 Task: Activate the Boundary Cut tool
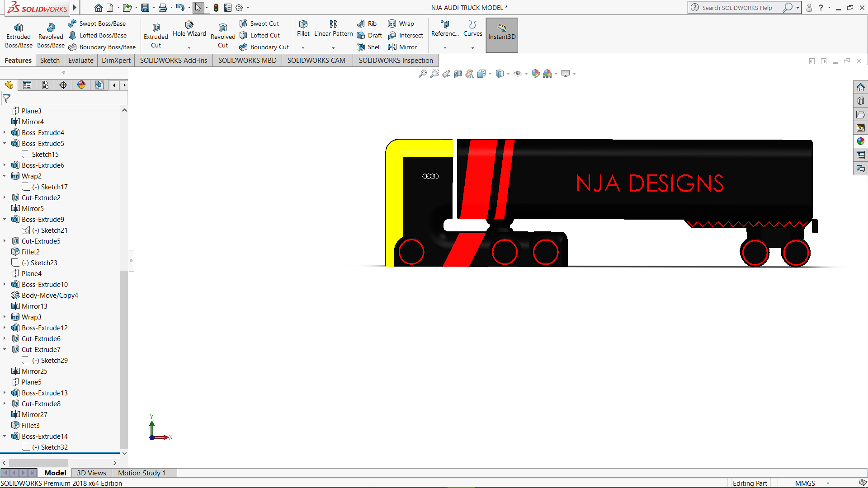click(264, 47)
